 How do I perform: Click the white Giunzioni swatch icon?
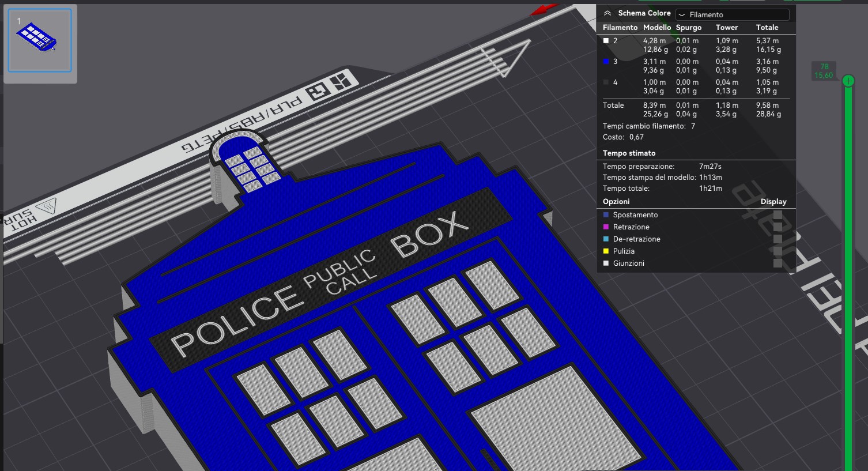(x=606, y=263)
